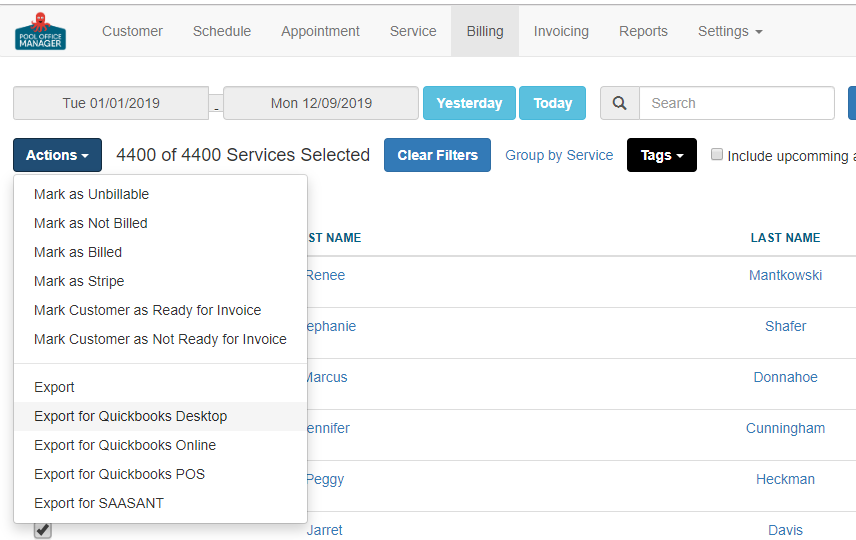Select Mark as Stripe

160,281
